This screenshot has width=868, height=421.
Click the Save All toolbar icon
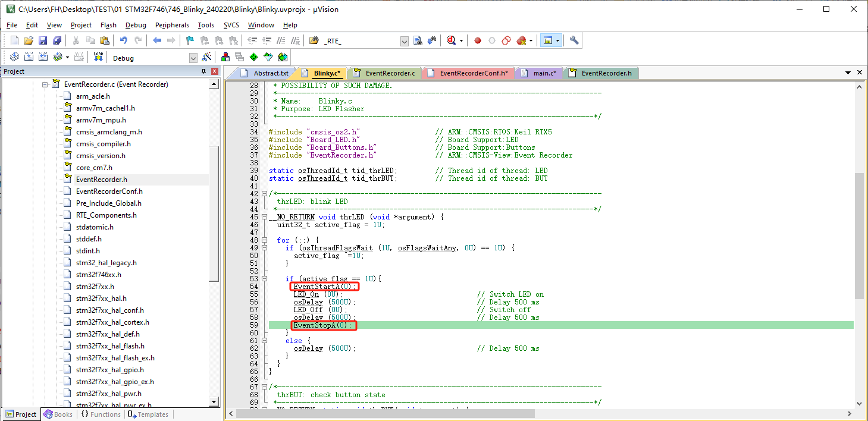57,40
